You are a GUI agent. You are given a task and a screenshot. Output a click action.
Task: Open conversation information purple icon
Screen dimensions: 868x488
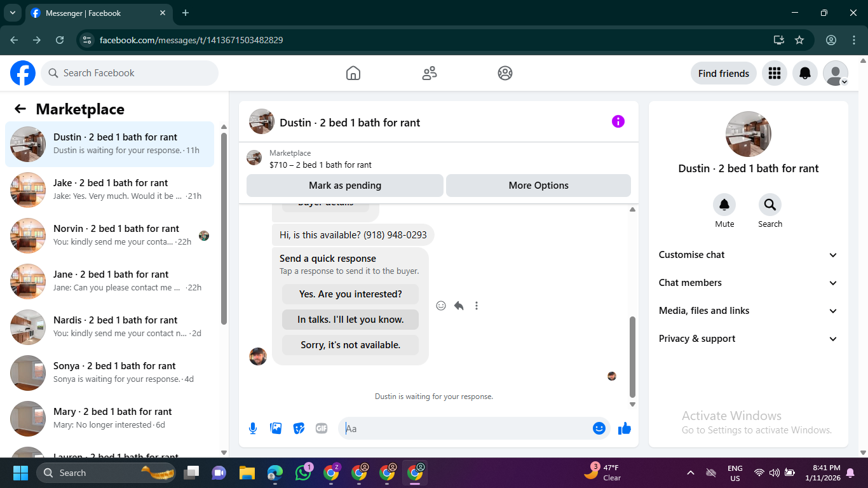618,121
